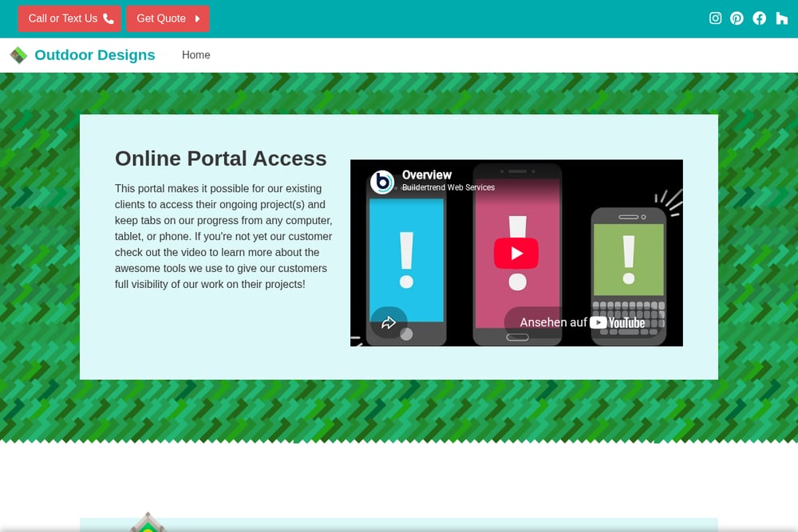Click the green keyboard phone in thumbnail
This screenshot has width=798, height=532.
tap(629, 276)
